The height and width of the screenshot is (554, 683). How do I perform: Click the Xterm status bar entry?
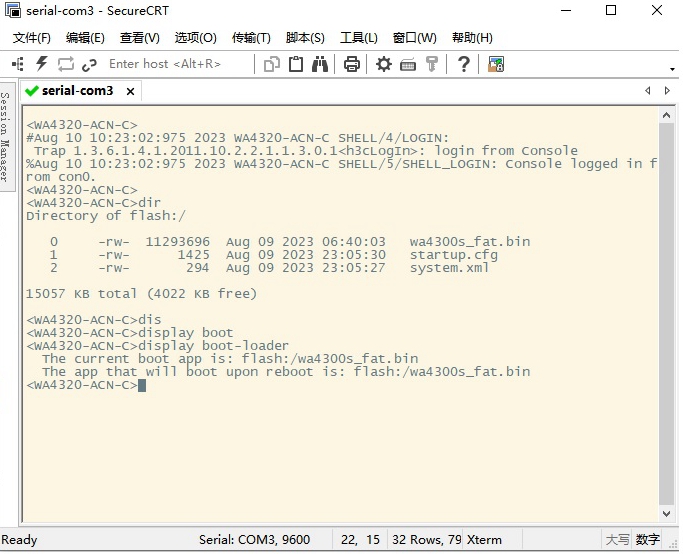click(x=484, y=540)
